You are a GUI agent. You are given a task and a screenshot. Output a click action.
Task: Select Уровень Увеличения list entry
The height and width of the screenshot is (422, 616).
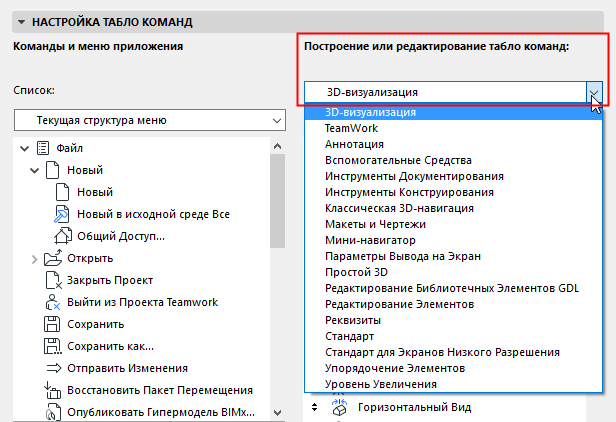[380, 384]
